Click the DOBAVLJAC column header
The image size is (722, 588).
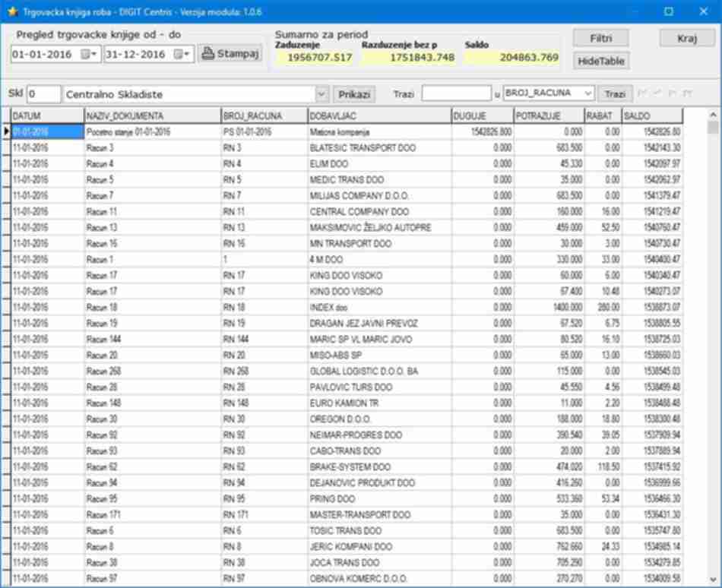coord(378,115)
